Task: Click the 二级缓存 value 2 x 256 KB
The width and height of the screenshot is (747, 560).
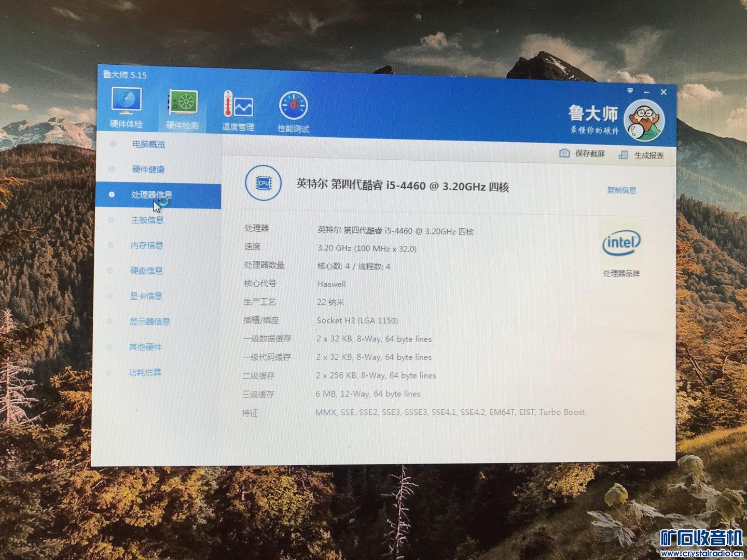Action: coord(376,375)
